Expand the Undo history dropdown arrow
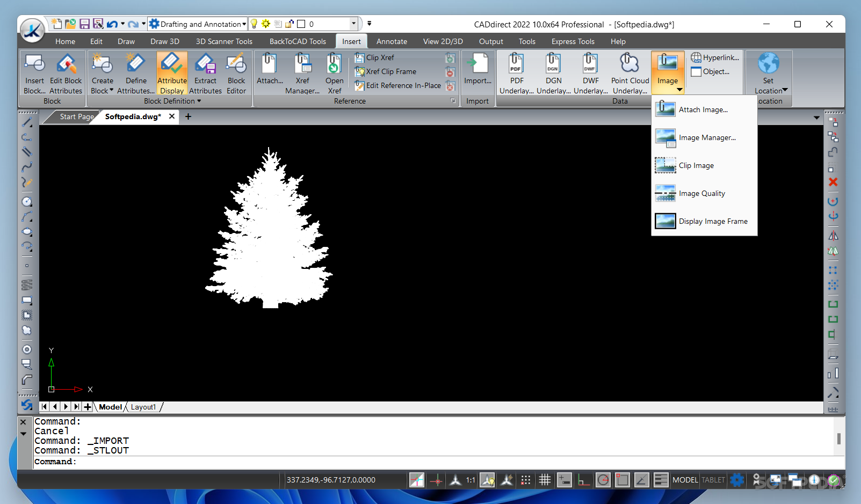 (123, 24)
